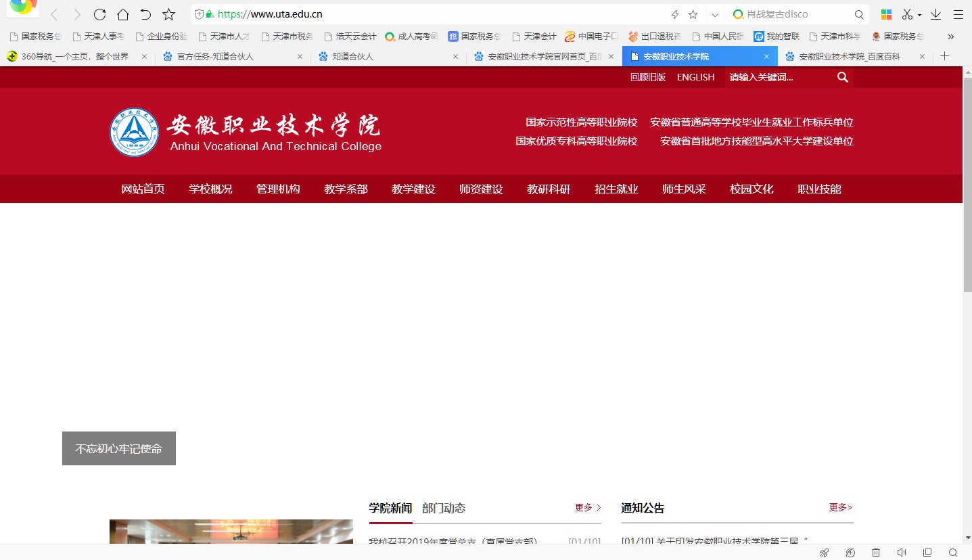Click the ENGLISH link on the site header
Screen dimensions: 972x560
click(695, 77)
